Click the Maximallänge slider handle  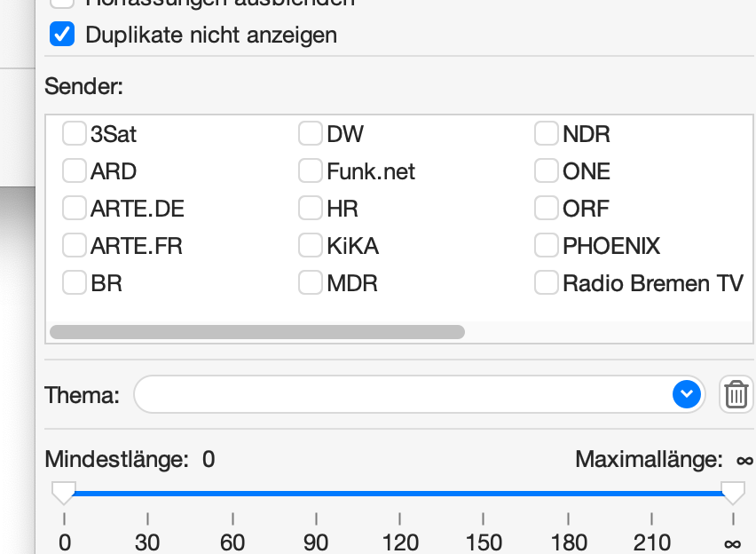(x=733, y=494)
